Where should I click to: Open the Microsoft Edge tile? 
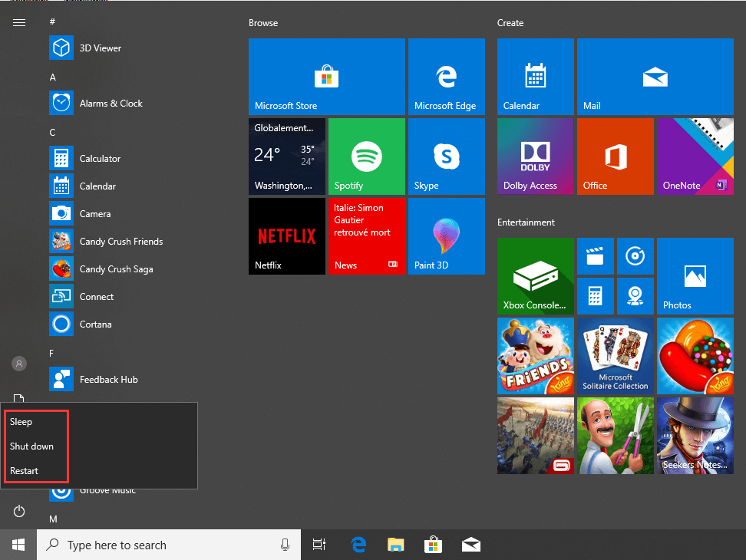tap(446, 77)
